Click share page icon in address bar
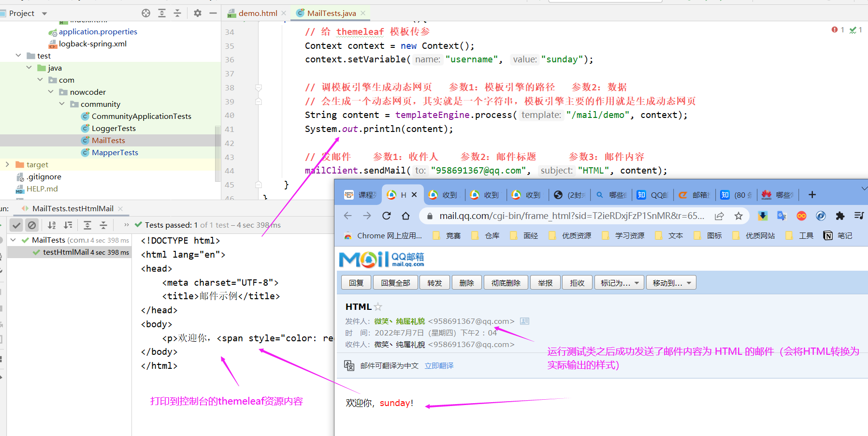The height and width of the screenshot is (436, 868). (x=719, y=216)
